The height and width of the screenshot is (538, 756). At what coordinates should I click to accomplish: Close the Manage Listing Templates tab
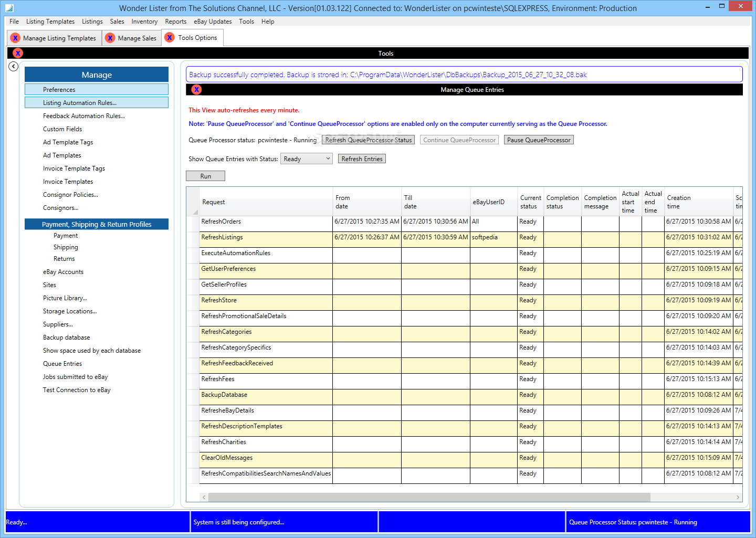click(x=15, y=38)
